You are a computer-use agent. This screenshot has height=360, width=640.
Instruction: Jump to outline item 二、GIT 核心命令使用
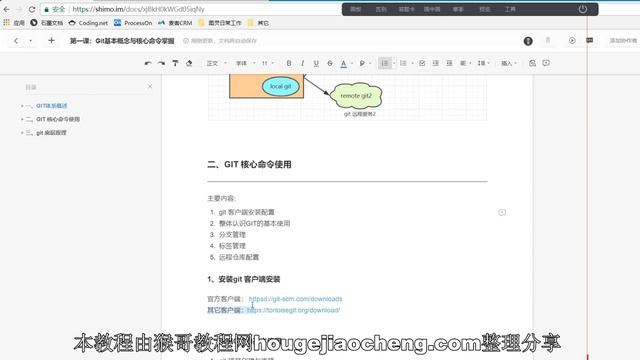click(x=53, y=119)
